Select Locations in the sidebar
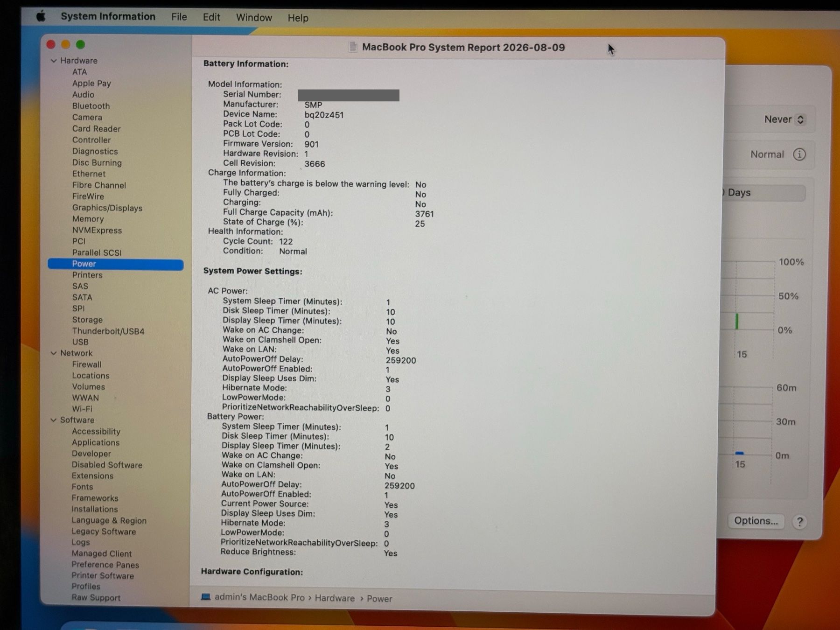Screen dimensions: 840x630 click(x=91, y=376)
